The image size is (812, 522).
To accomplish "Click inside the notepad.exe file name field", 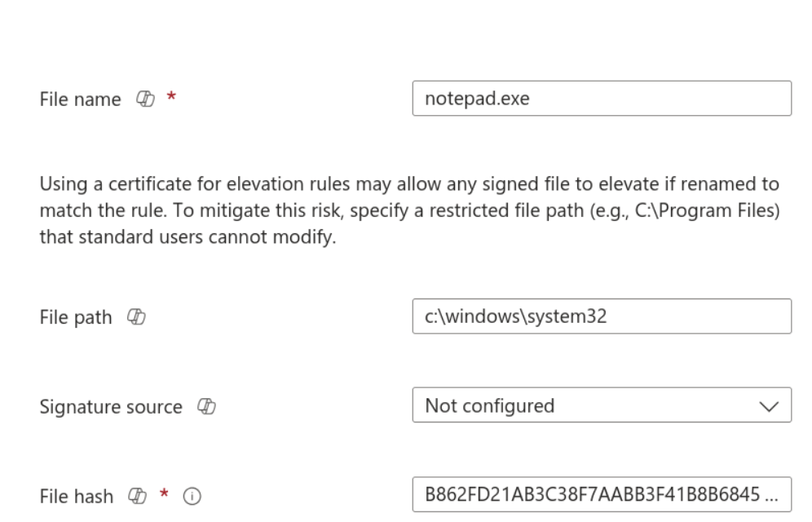I will [x=602, y=98].
